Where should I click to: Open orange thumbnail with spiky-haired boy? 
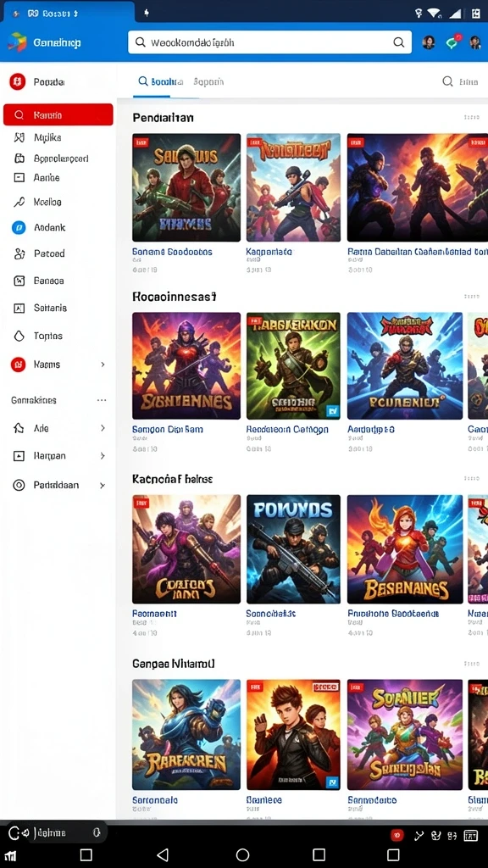[293, 735]
